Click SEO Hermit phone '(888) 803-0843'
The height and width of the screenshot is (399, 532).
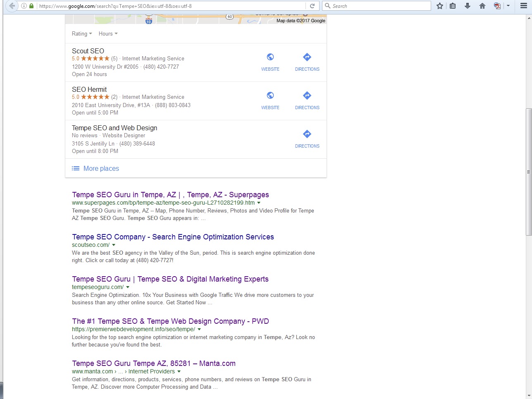point(173,105)
